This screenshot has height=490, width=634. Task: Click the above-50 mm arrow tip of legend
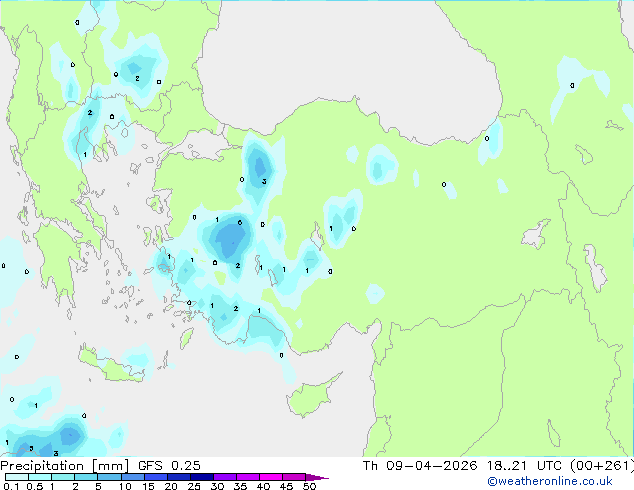[317, 478]
